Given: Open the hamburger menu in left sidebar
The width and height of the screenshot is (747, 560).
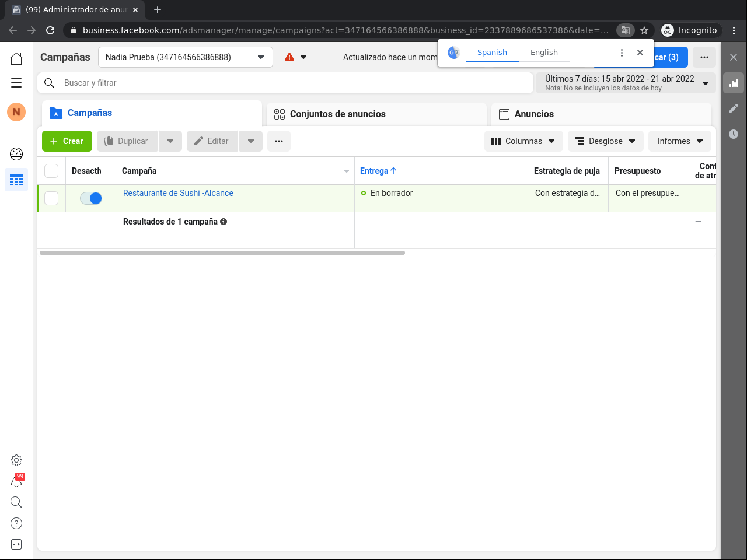Looking at the screenshot, I should coord(16,83).
